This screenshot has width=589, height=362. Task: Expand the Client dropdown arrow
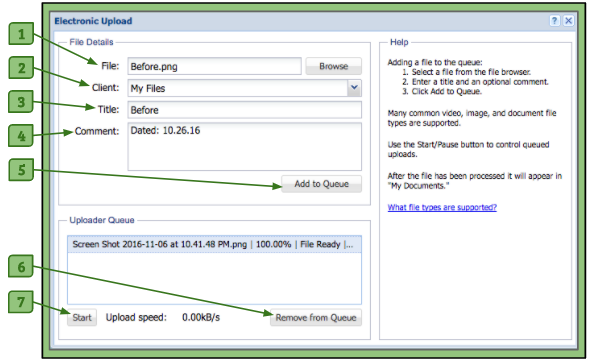pos(354,88)
